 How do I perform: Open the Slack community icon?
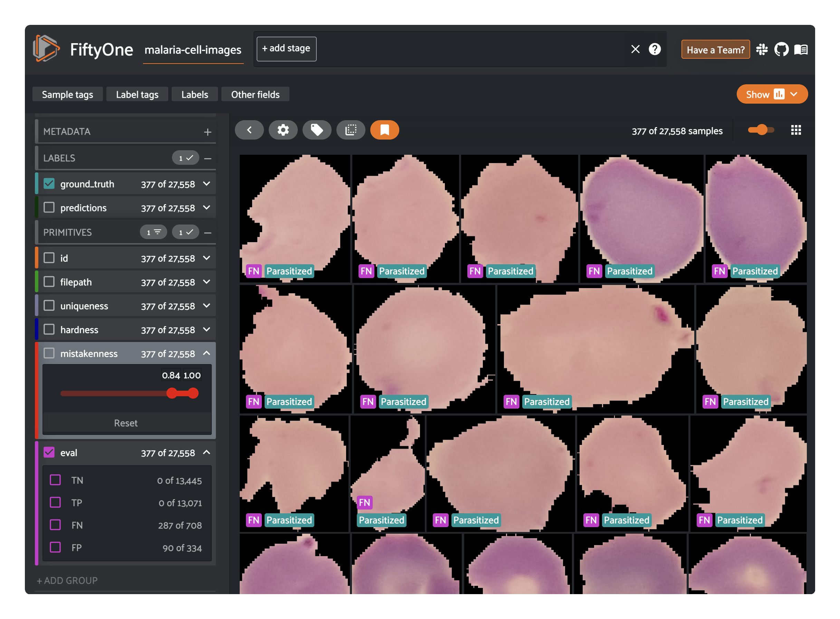point(761,49)
